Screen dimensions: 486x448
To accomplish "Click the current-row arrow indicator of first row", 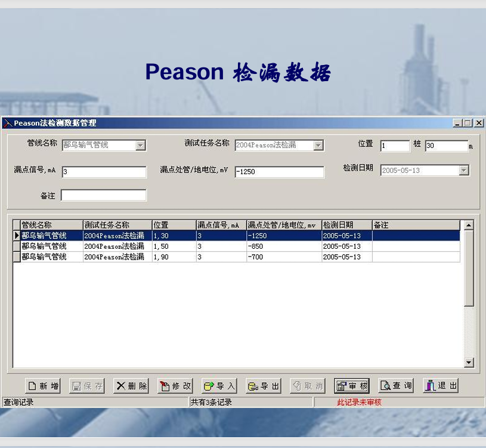I will click(17, 236).
